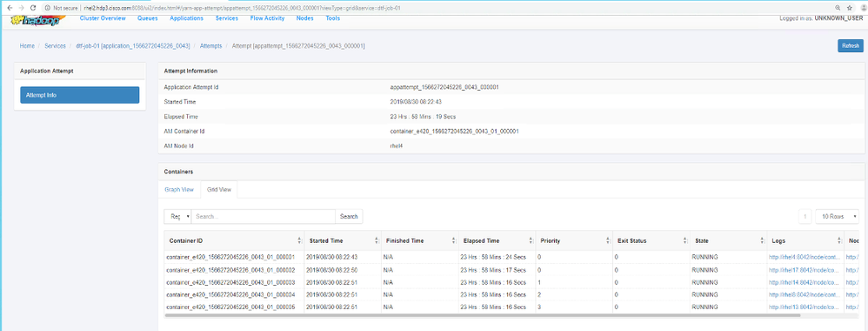
Task: Click the Search button next to the field
Action: [x=349, y=216]
